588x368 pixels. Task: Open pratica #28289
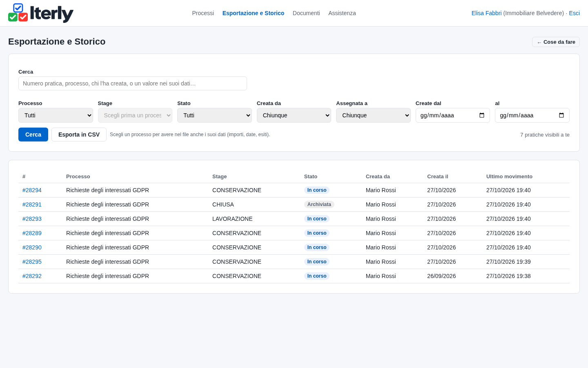32,233
